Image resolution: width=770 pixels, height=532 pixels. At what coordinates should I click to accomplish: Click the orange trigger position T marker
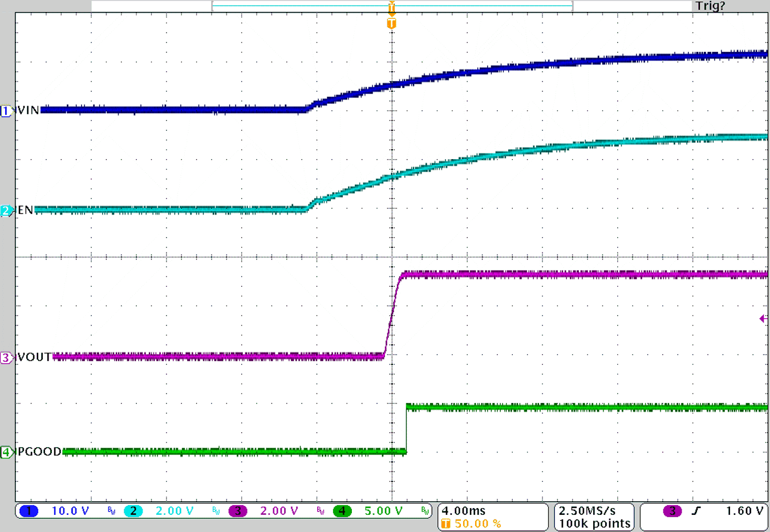(x=391, y=23)
